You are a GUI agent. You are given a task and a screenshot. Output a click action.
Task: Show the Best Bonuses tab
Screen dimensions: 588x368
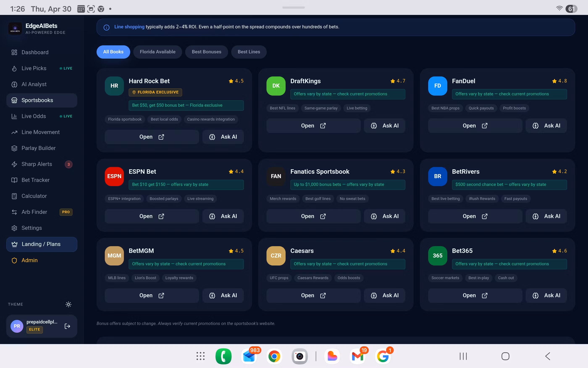207,52
